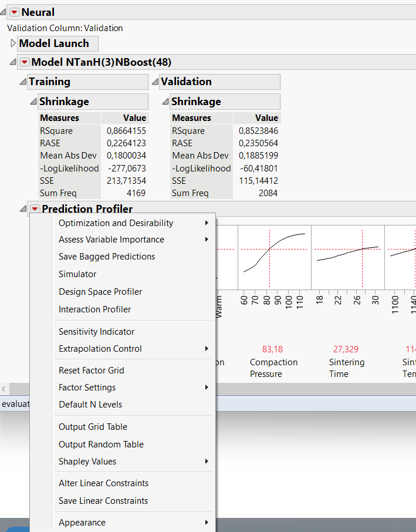
Task: Click Validation -LogLikelihood value -60,41801
Action: 259,169
